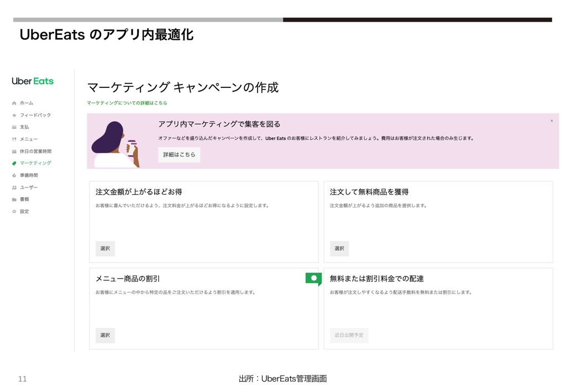This screenshot has height=392, width=566.
Task: Click the page number 11
Action: 22,379
